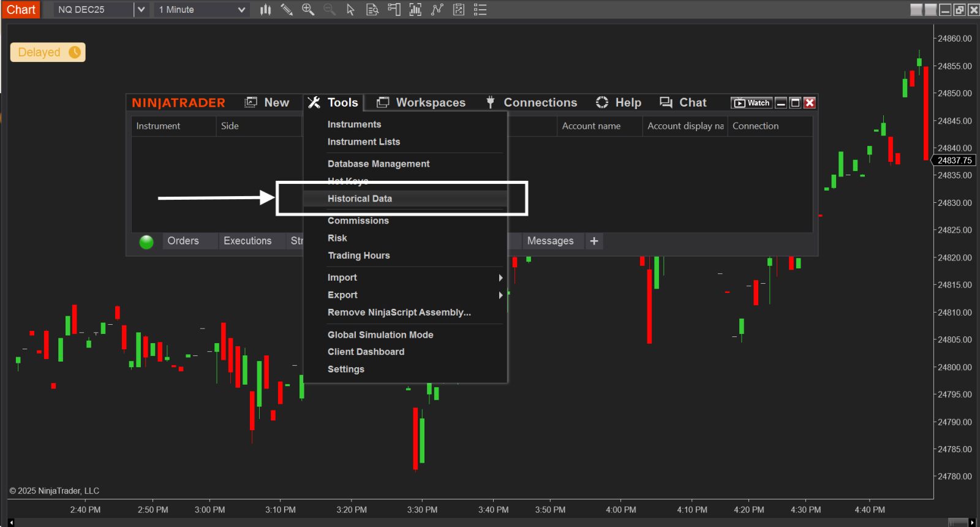The height and width of the screenshot is (527, 980).
Task: Click the Delayed clock badge
Action: click(48, 52)
